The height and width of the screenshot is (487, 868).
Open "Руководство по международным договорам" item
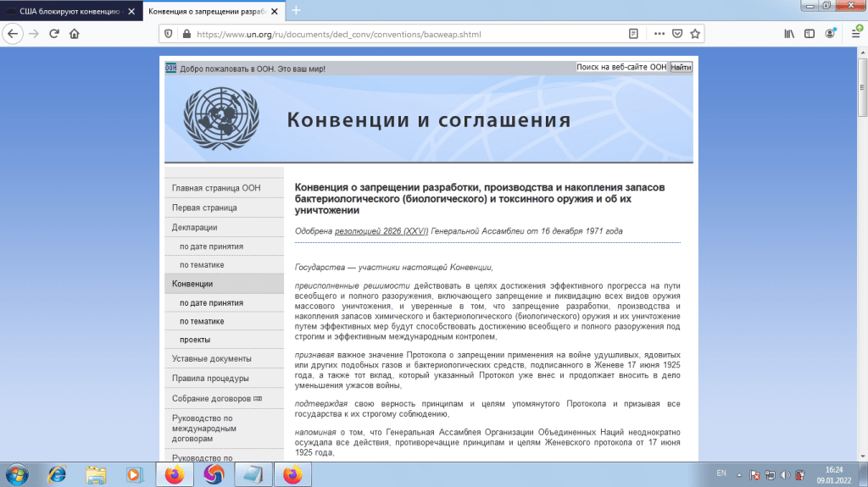coord(203,429)
